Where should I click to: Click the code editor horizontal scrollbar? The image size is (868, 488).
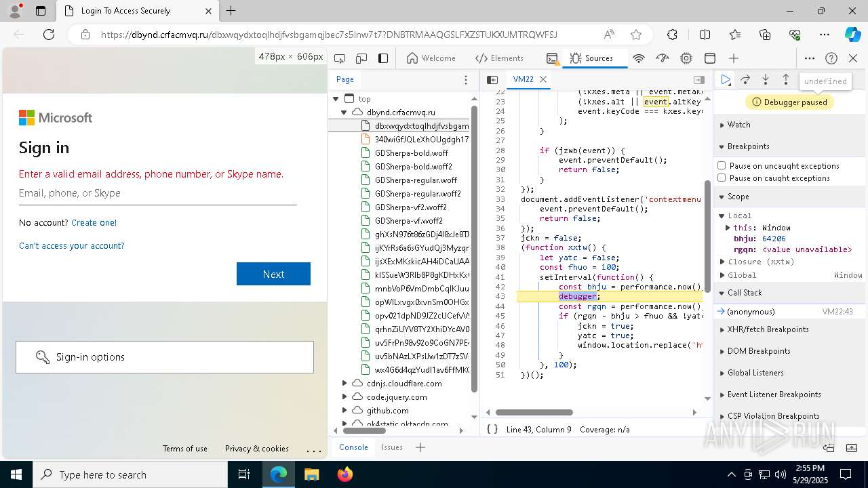click(x=534, y=412)
